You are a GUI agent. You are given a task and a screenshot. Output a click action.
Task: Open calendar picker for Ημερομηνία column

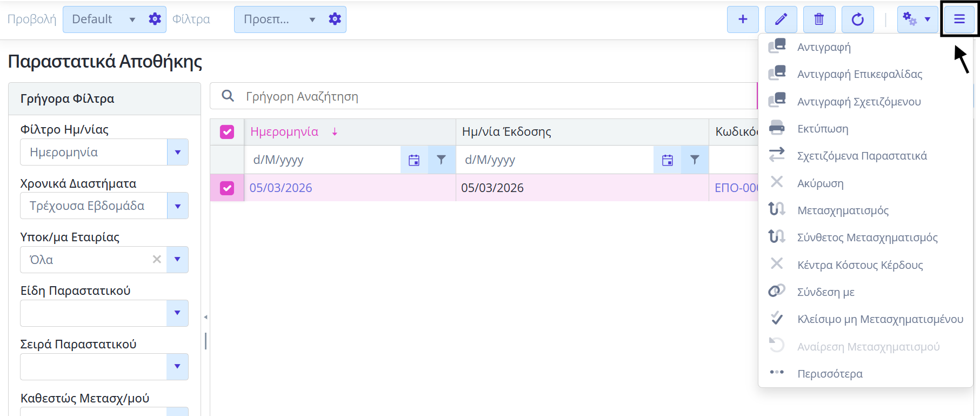[x=414, y=160]
